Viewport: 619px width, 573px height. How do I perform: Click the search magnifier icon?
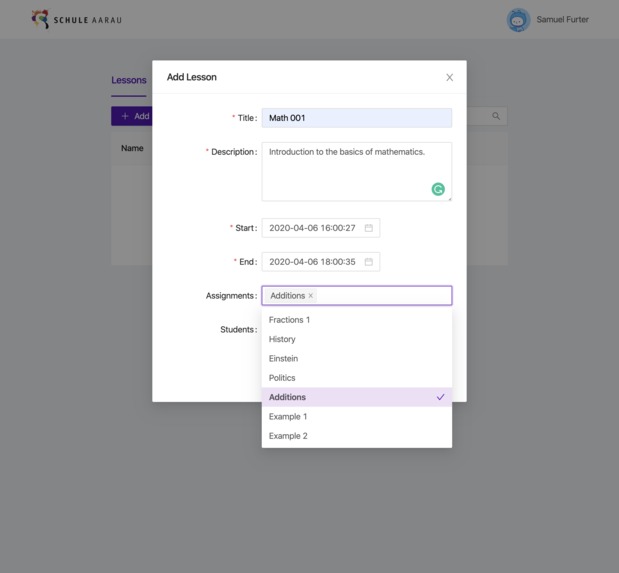pyautogui.click(x=496, y=116)
